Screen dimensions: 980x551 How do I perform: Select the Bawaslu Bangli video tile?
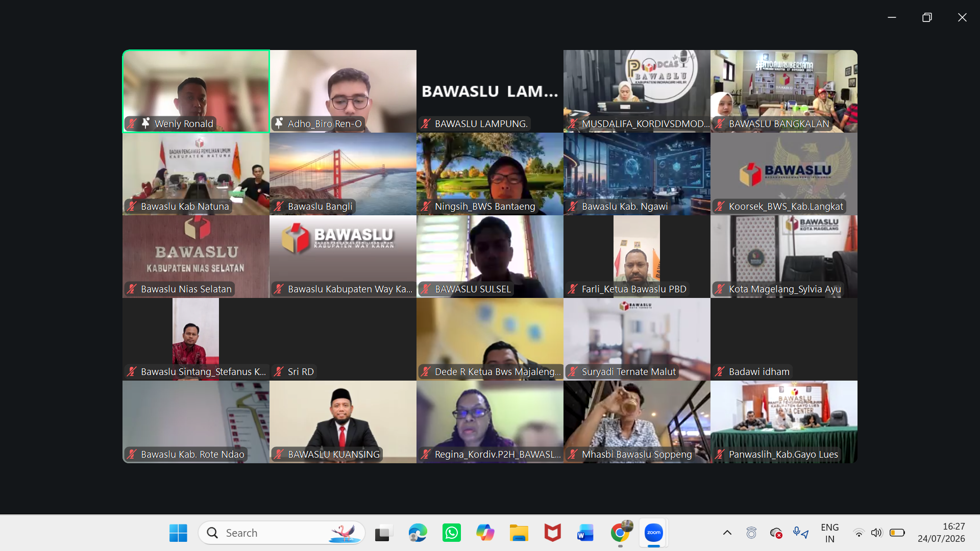(x=343, y=174)
